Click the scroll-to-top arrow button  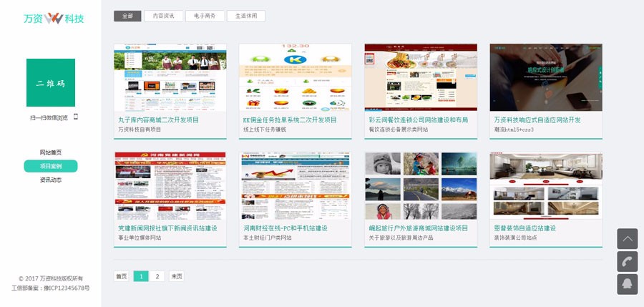tap(627, 239)
